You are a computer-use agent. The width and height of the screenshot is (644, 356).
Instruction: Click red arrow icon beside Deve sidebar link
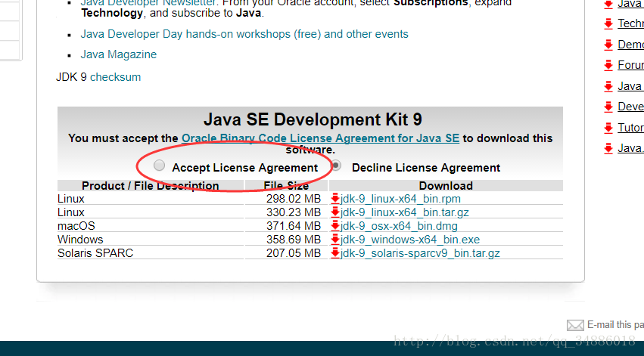click(x=608, y=107)
